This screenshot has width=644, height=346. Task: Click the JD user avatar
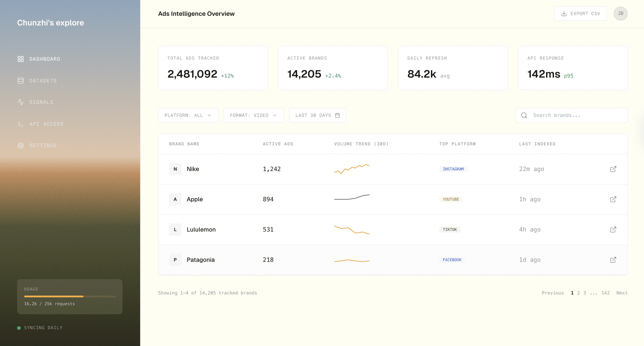click(620, 13)
